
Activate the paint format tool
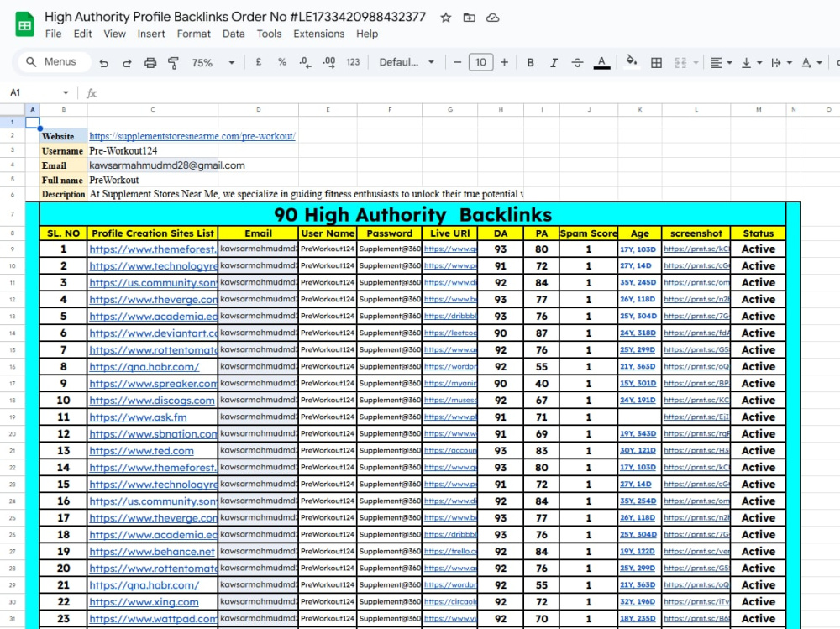pyautogui.click(x=173, y=63)
